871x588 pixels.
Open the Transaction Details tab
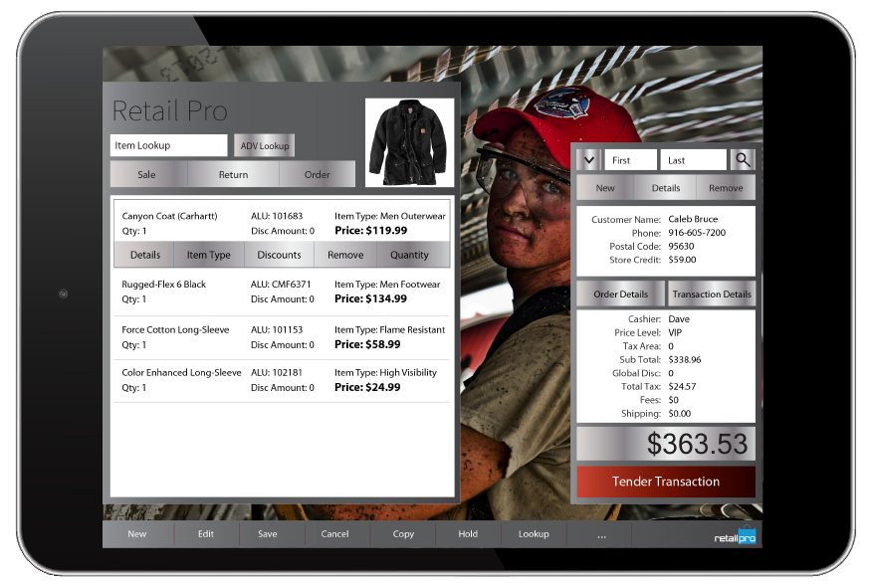coord(711,294)
